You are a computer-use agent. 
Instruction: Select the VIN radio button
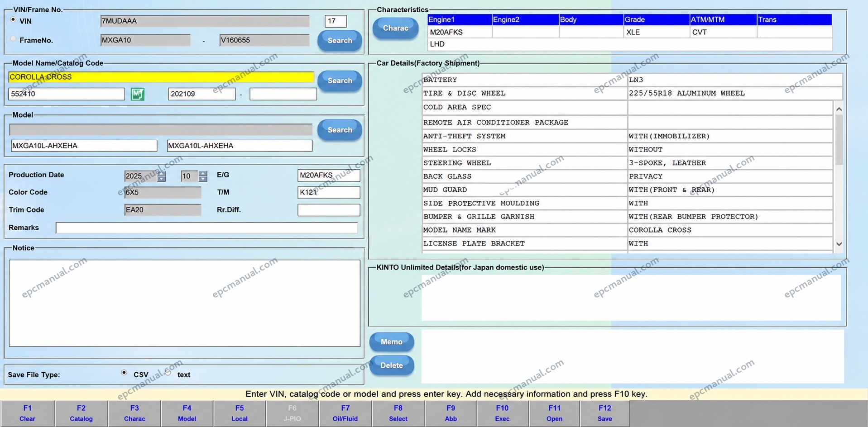13,20
